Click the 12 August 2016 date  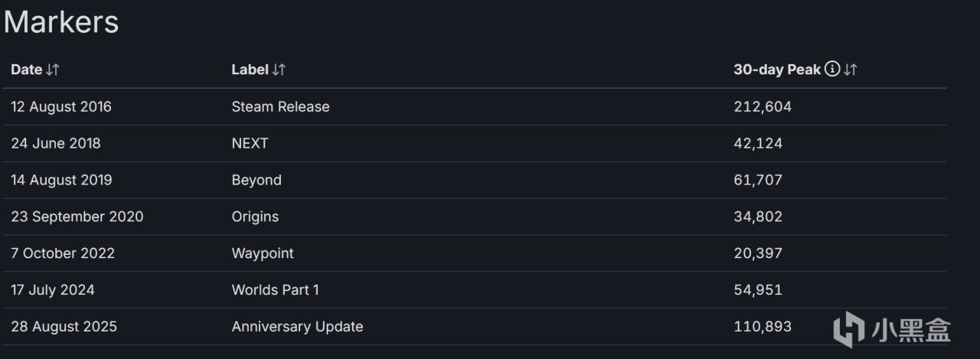click(x=61, y=107)
